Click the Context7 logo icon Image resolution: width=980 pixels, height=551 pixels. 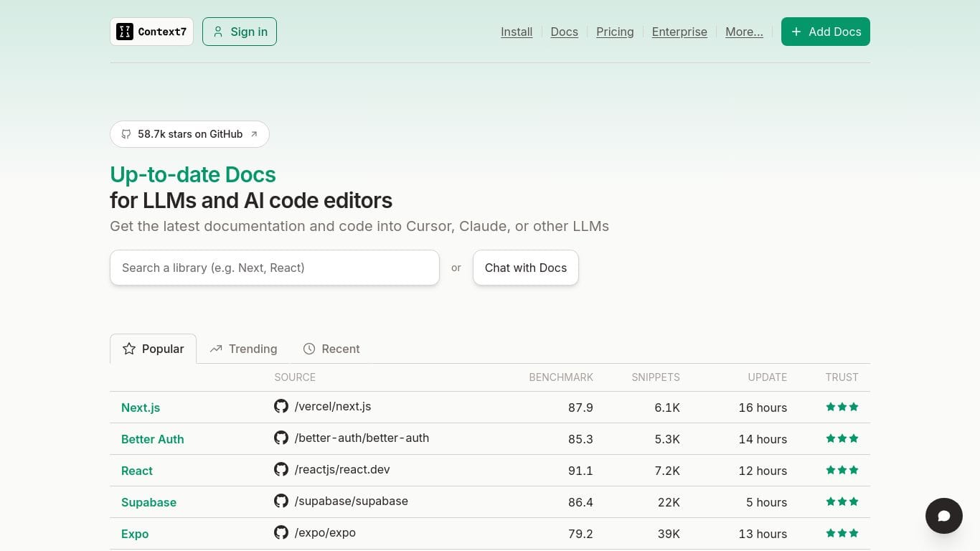click(125, 32)
